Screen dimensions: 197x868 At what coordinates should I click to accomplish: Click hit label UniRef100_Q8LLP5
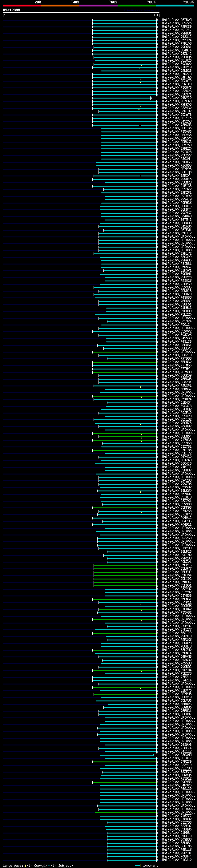tap(176, 349)
